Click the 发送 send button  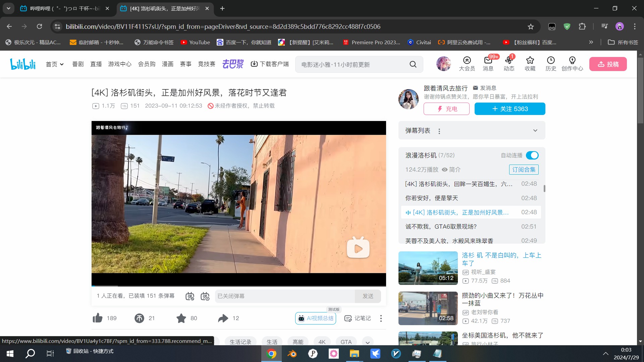368,296
